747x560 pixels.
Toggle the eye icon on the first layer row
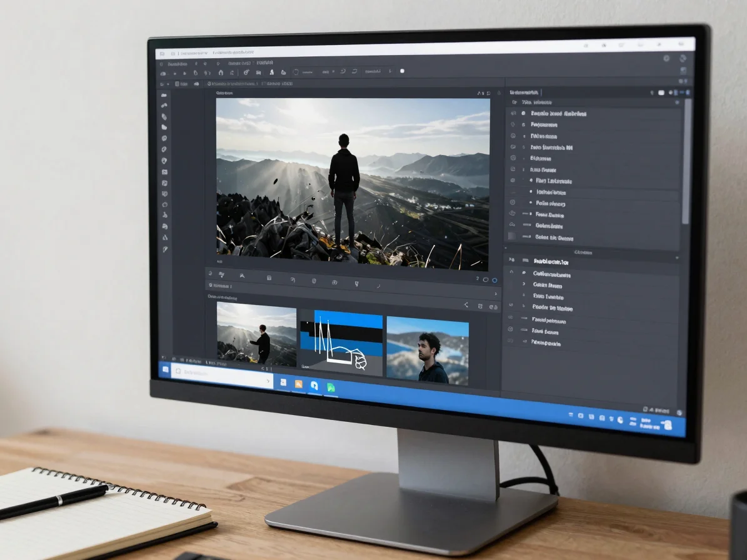pos(513,113)
